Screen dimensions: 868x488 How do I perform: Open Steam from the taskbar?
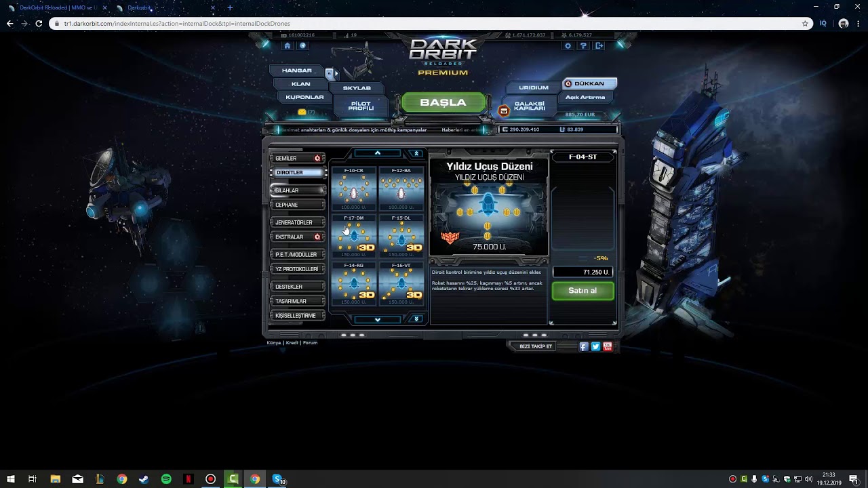point(144,479)
